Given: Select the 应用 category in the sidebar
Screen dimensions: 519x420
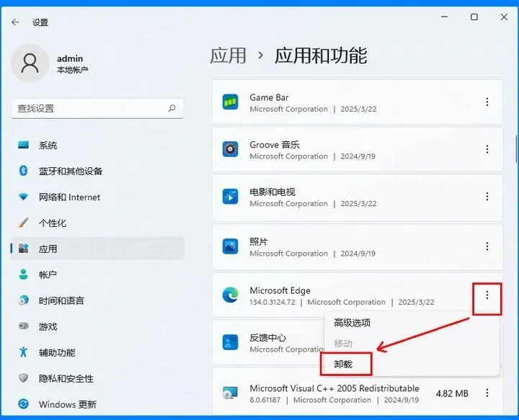Looking at the screenshot, I should point(97,249).
